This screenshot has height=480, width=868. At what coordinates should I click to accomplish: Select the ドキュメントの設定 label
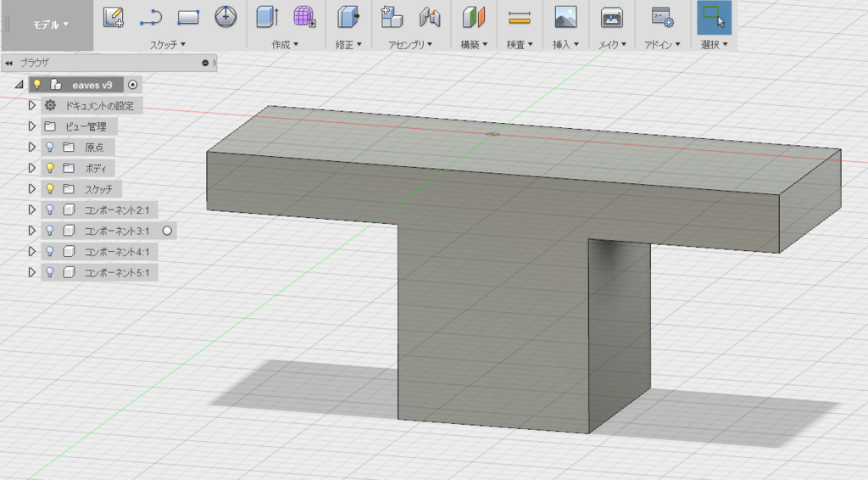100,106
